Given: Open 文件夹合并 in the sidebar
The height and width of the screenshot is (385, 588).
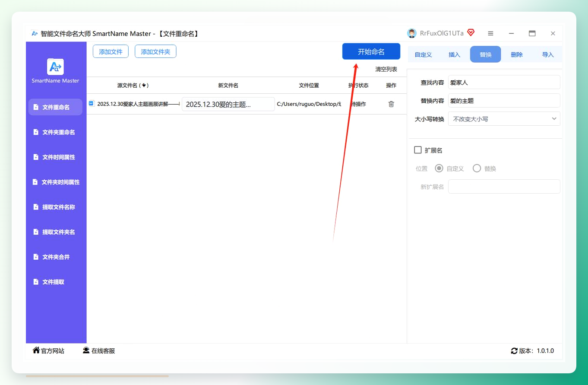Looking at the screenshot, I should tap(55, 257).
